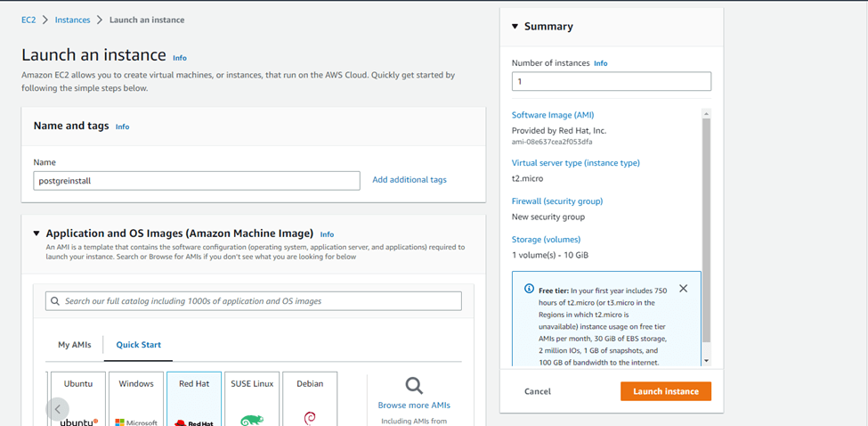Screen dimensions: 868x426
Task: Switch to the My AMIs tab
Action: [x=75, y=345]
